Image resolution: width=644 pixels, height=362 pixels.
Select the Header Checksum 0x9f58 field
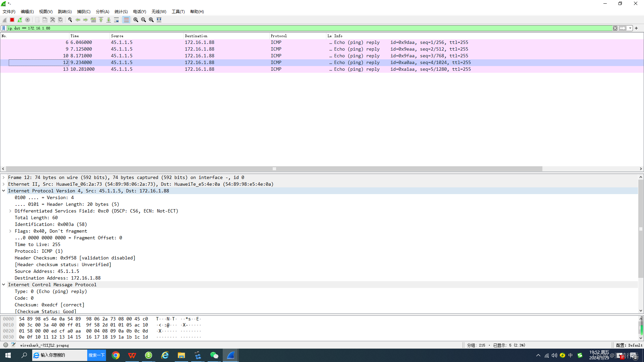click(75, 258)
